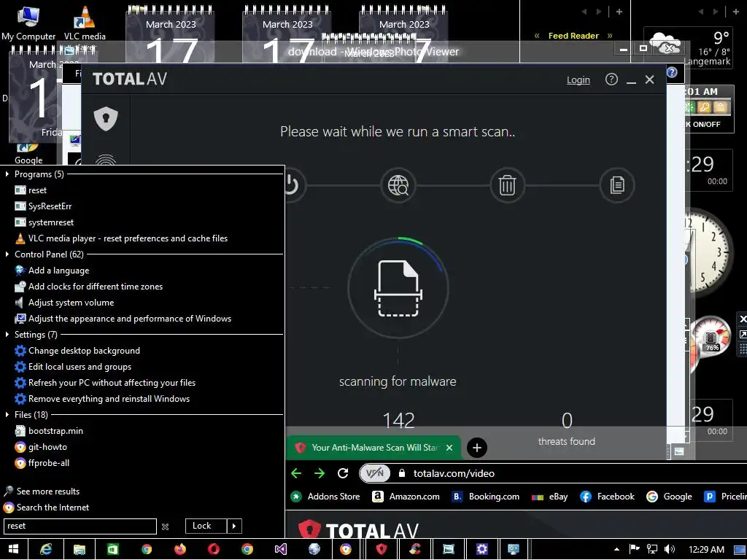Open VLC reset preferences and cache files
Screen dimensions: 747x560
[x=122, y=238]
